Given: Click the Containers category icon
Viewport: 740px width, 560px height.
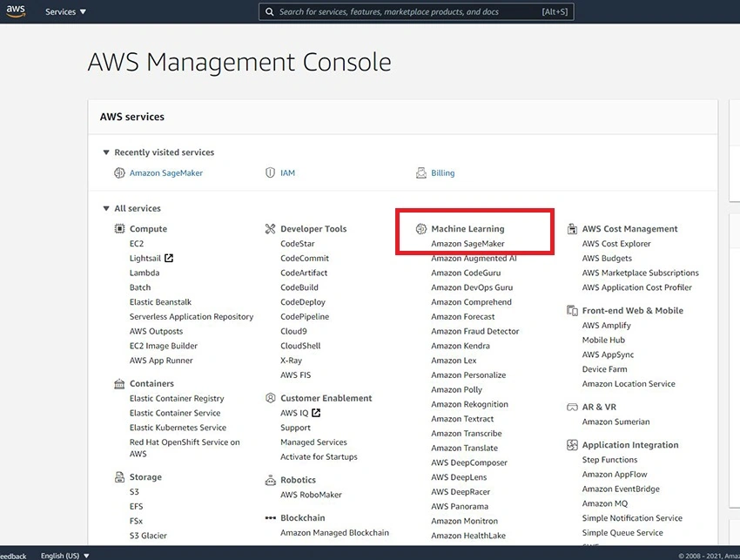Looking at the screenshot, I should click(x=119, y=383).
